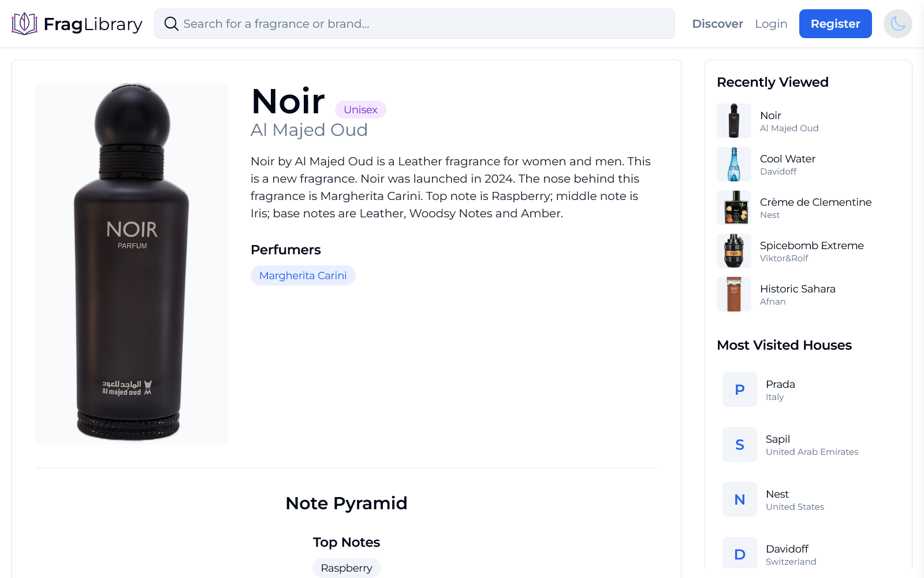Open Historic Sahara by Afnan

click(798, 289)
